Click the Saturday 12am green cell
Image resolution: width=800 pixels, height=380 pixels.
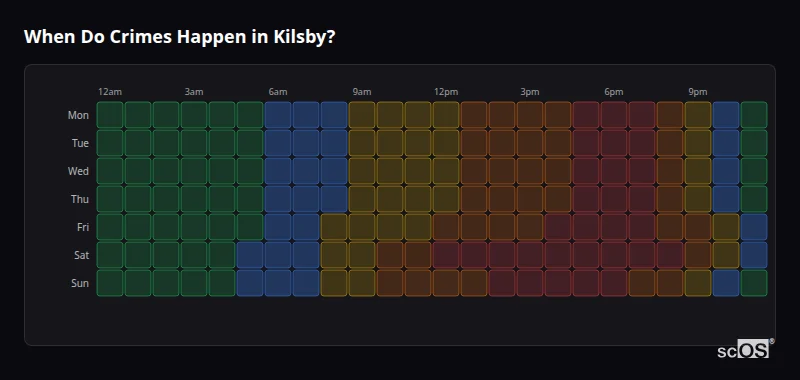coord(110,255)
